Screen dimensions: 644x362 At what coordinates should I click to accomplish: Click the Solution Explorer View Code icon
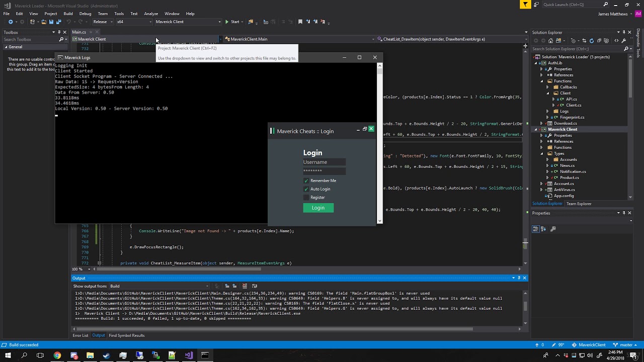pos(616,41)
